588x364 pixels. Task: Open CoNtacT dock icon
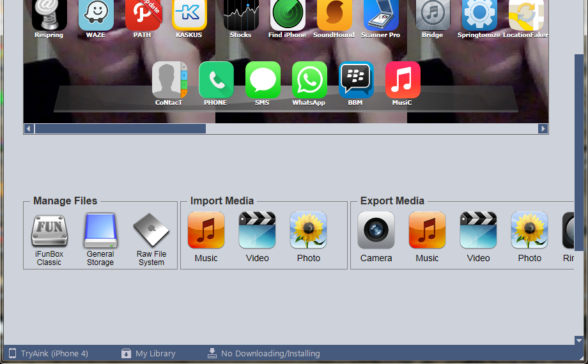[x=169, y=79]
